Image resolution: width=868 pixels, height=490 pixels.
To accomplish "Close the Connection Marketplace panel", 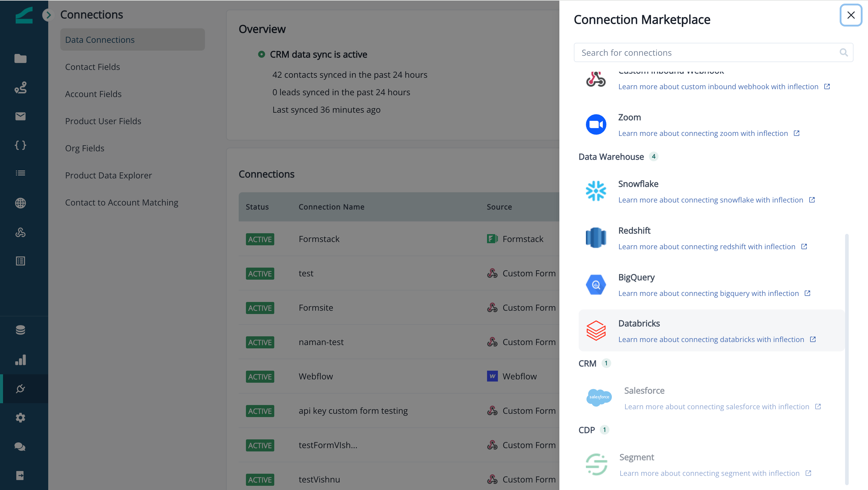I will click(x=851, y=15).
